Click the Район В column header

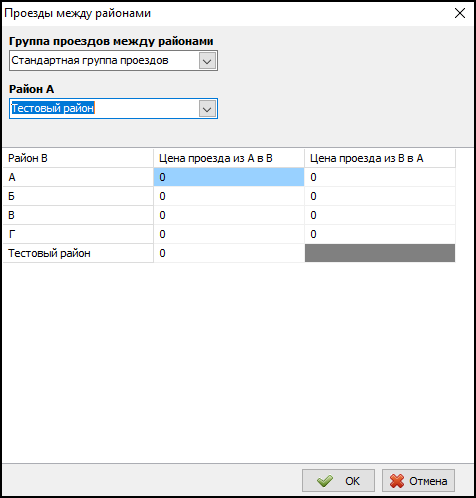tap(78, 158)
